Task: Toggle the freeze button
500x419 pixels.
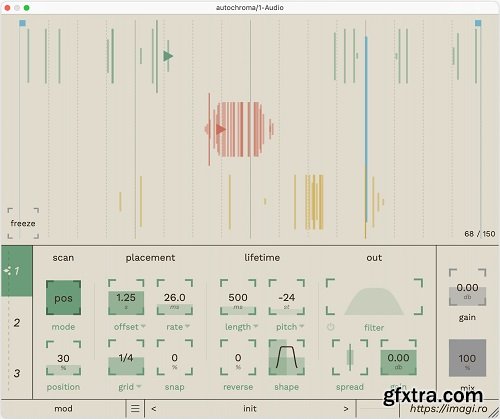Action: click(23, 223)
